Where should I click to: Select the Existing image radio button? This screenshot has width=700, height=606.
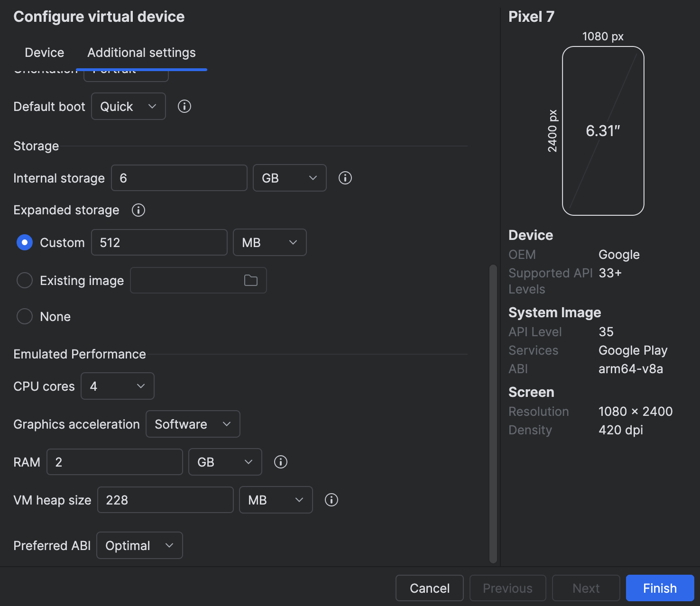tap(25, 280)
